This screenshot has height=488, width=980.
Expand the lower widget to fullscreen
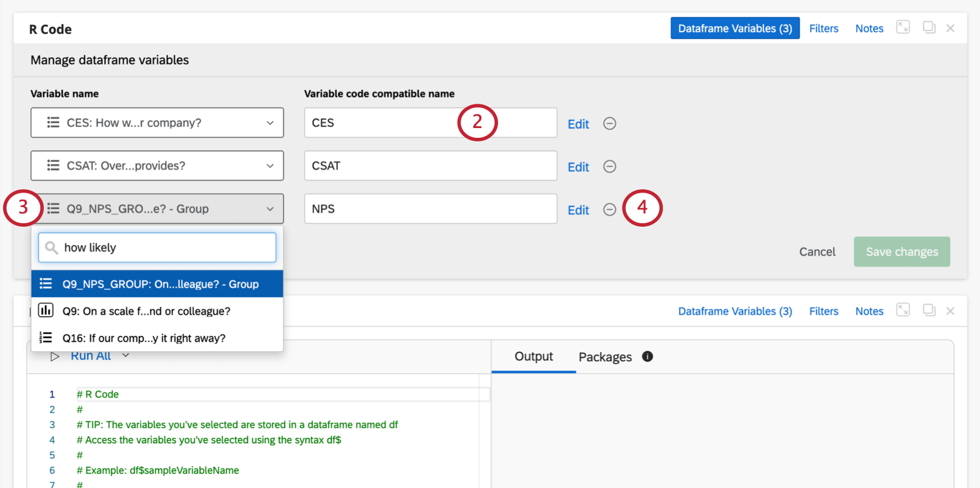(x=903, y=310)
